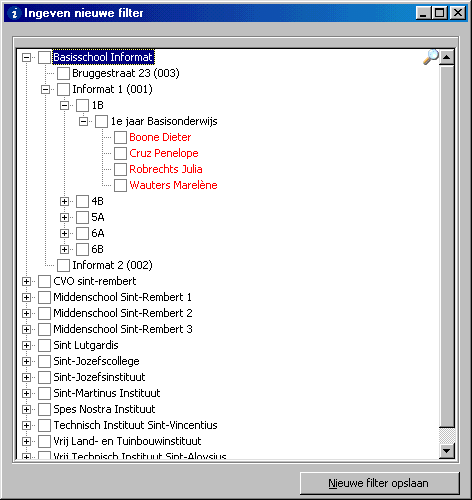This screenshot has height=500, width=472.
Task: Click the Nieuwe filter opslaan button
Action: click(x=380, y=483)
